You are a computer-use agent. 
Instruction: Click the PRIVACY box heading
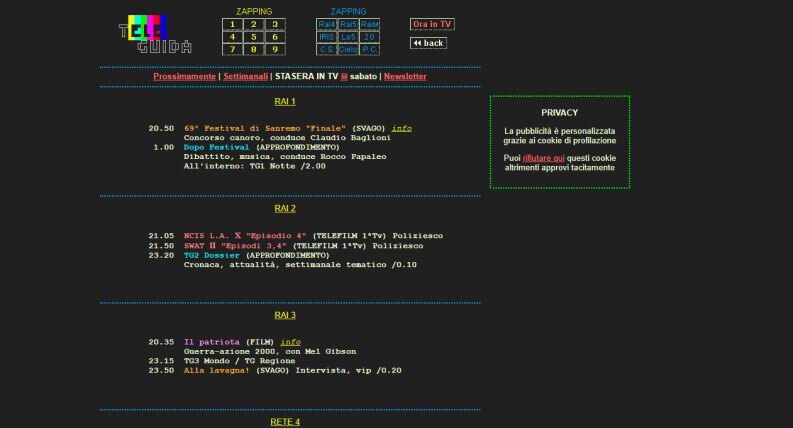coord(559,113)
